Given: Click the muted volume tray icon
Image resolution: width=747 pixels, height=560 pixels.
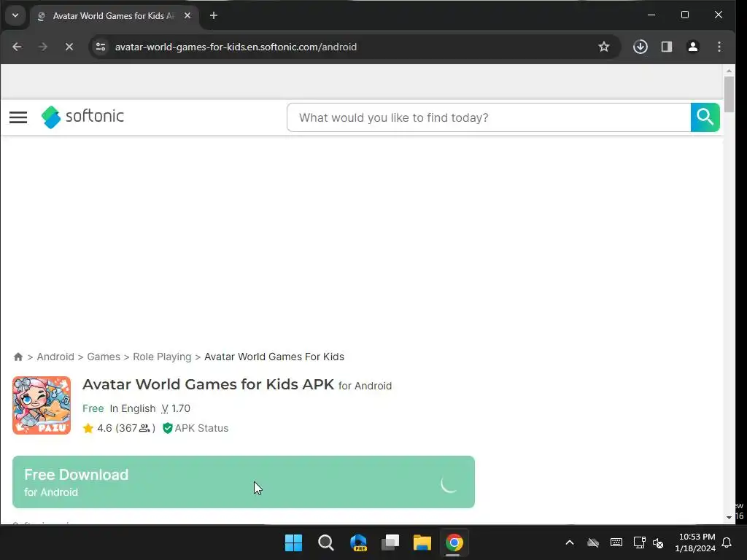Looking at the screenshot, I should 658,542.
